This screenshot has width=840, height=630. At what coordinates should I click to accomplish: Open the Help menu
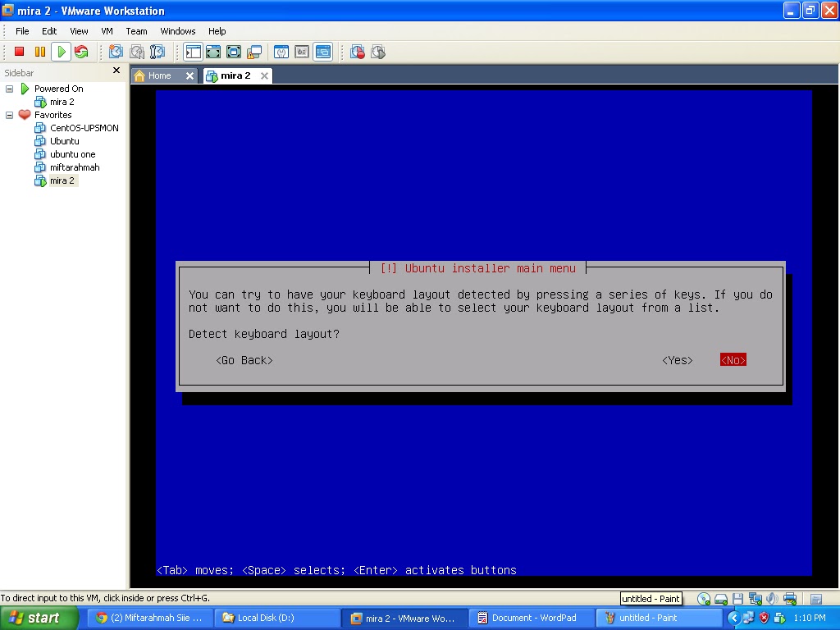217,31
